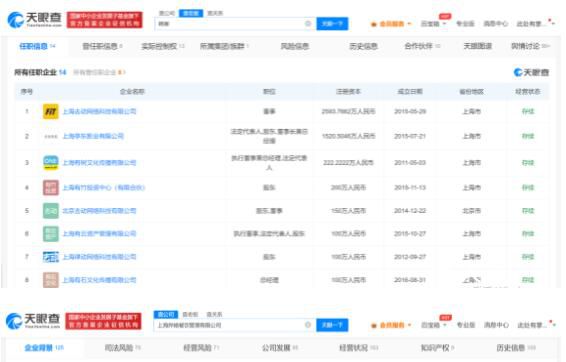This screenshot has width=566, height=362.
Task: Switch to the 经营风险 tab
Action: pos(201,348)
